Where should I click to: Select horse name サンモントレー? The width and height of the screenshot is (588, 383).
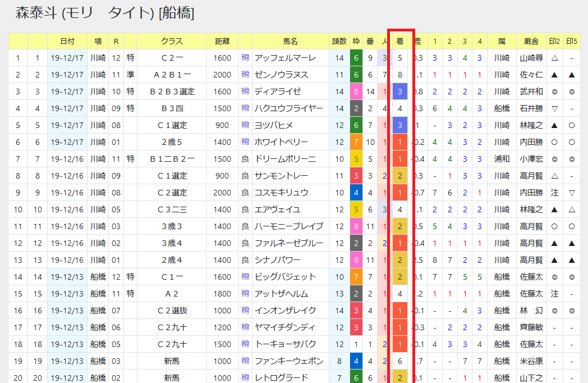click(x=281, y=176)
